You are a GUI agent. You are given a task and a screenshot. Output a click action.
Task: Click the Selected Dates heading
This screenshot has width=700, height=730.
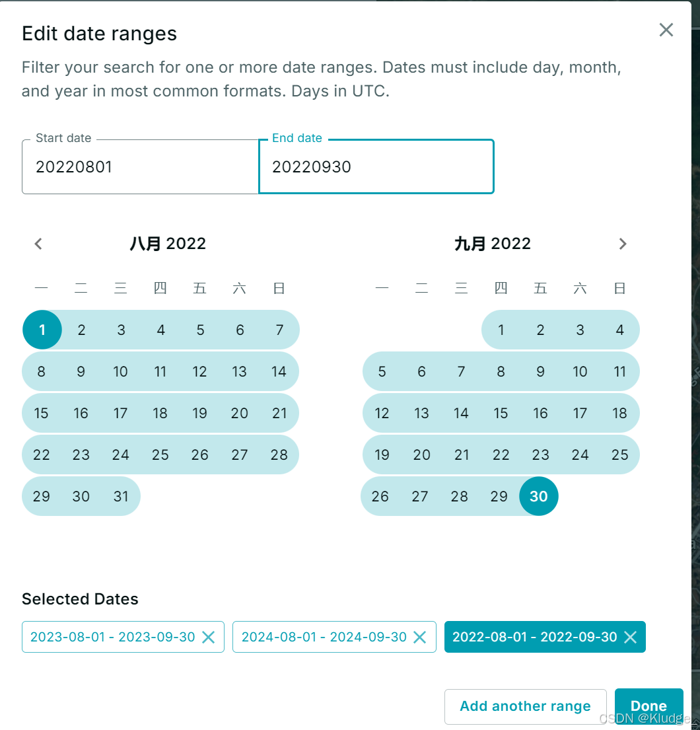80,599
